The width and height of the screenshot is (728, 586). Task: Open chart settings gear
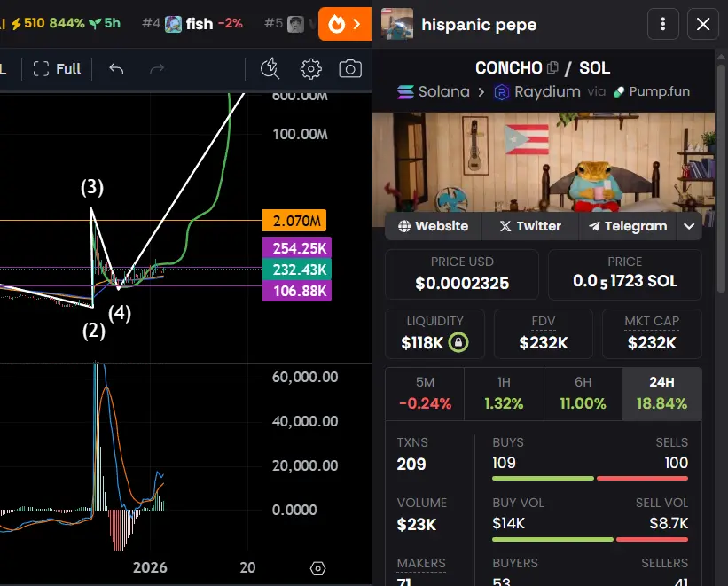(310, 69)
